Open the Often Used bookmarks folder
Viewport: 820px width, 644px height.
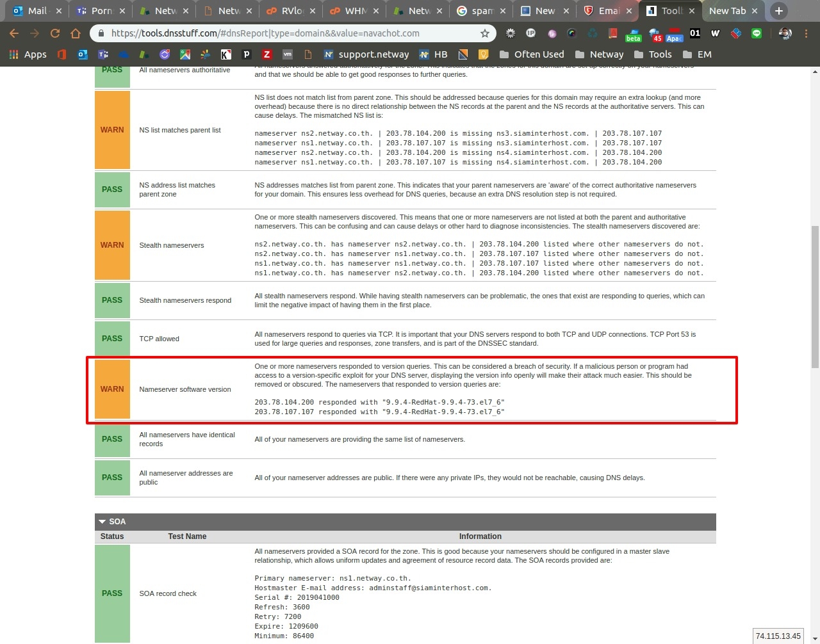(x=532, y=54)
